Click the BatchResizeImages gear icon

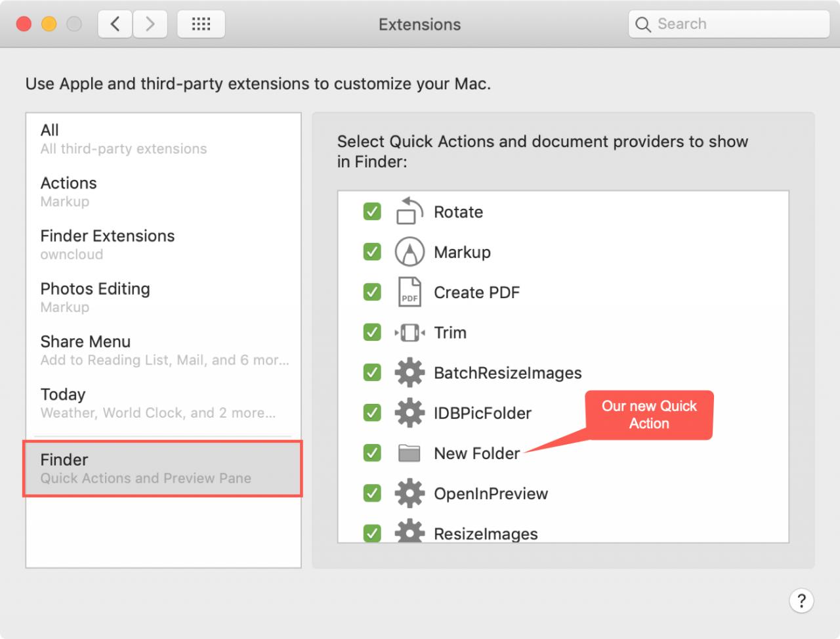(x=409, y=372)
